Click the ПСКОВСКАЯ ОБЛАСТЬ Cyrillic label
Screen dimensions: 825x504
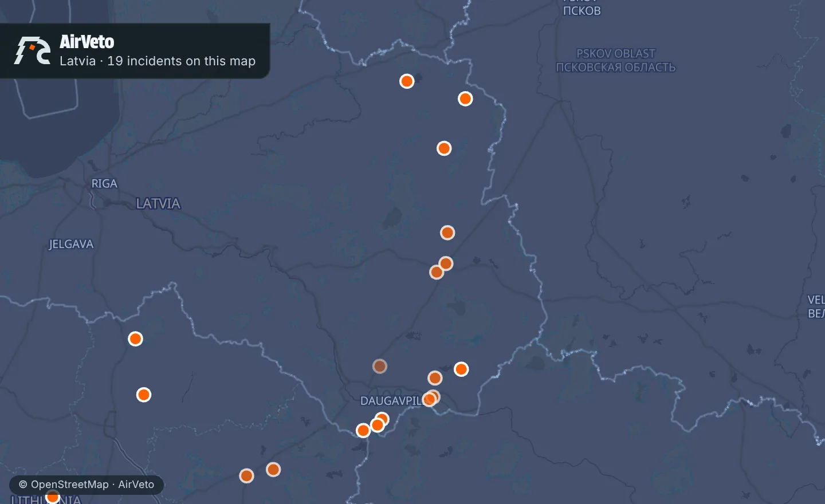(x=616, y=67)
